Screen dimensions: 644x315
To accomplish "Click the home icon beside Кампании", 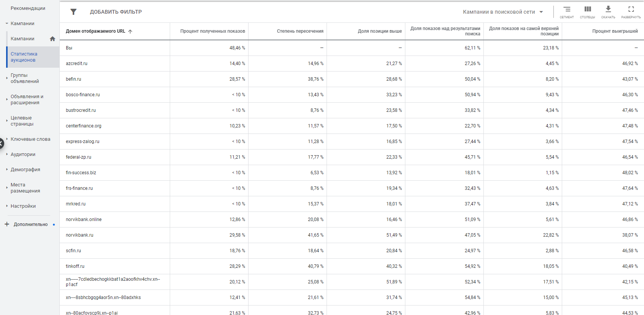I will [53, 39].
